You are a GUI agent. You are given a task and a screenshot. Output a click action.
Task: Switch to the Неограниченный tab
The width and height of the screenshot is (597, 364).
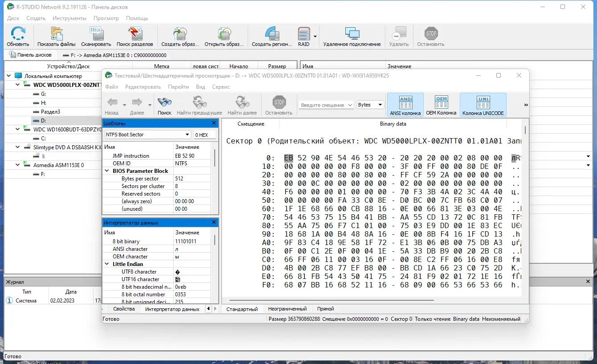click(x=287, y=309)
